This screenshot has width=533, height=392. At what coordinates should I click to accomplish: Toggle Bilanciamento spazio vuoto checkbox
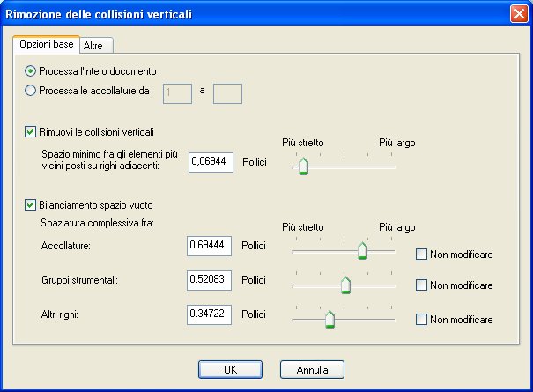click(x=31, y=205)
